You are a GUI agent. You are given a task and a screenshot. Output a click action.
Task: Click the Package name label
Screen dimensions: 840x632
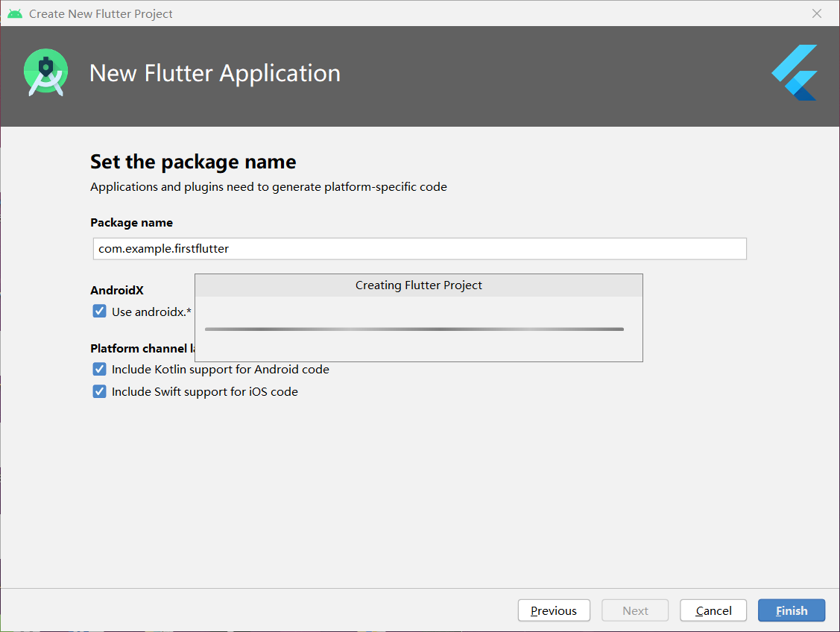(131, 223)
